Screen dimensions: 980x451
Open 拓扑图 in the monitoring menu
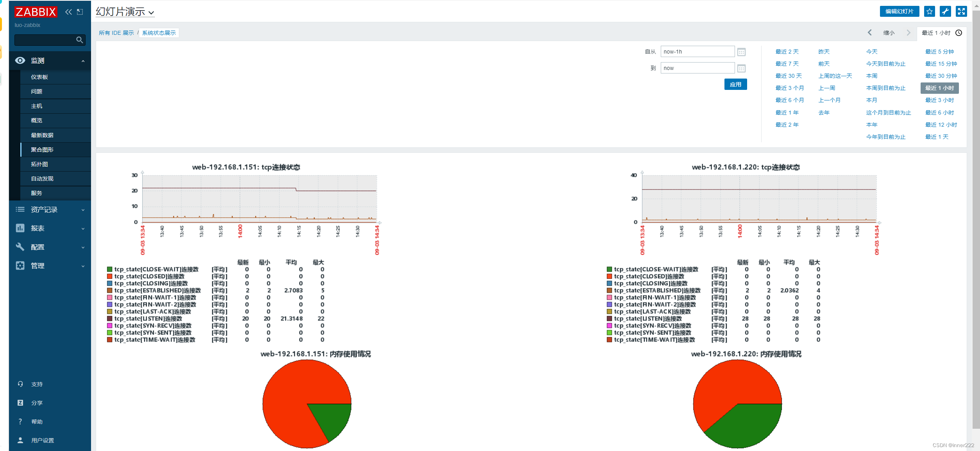point(55,164)
